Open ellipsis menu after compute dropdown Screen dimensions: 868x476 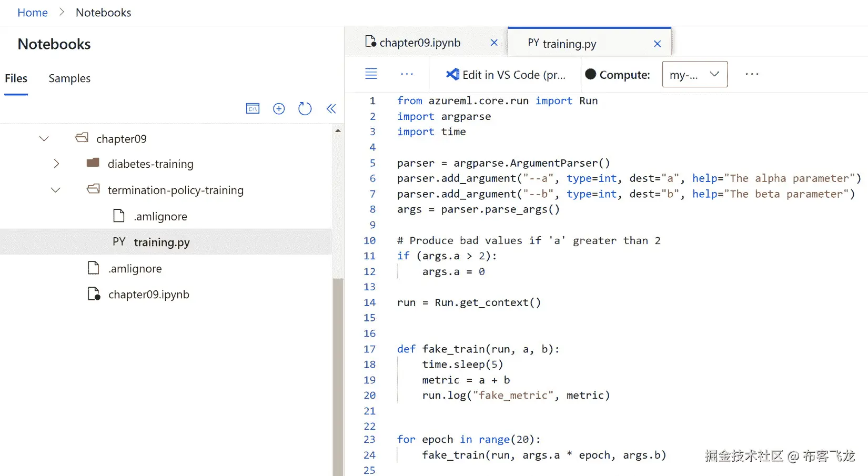point(752,74)
